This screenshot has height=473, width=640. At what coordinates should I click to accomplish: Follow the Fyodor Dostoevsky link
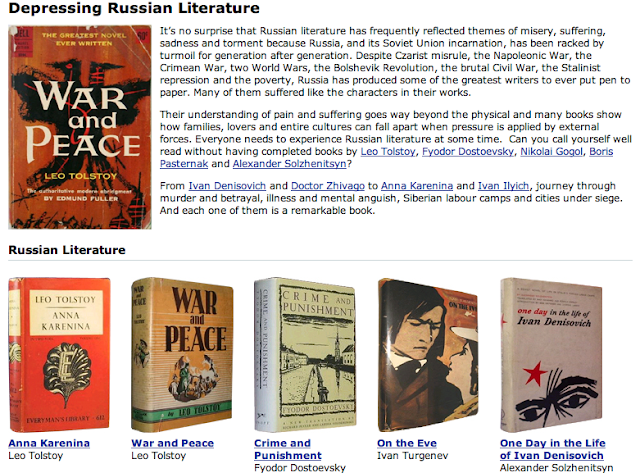(467, 151)
